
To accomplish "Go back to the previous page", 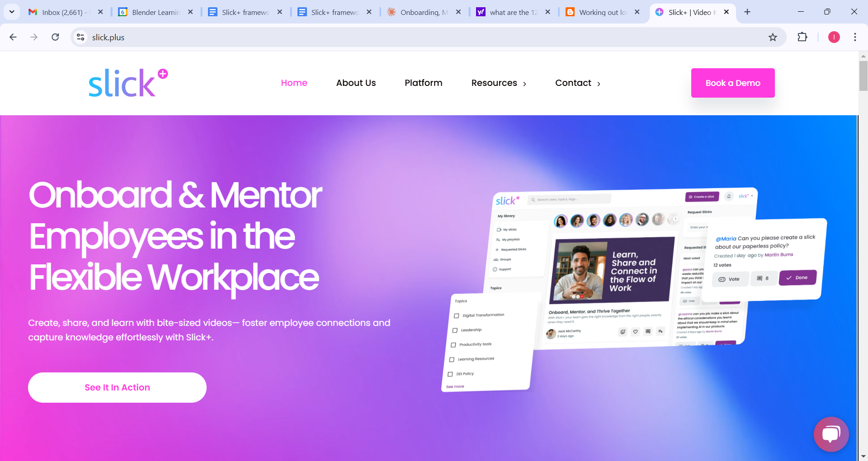I will [13, 37].
